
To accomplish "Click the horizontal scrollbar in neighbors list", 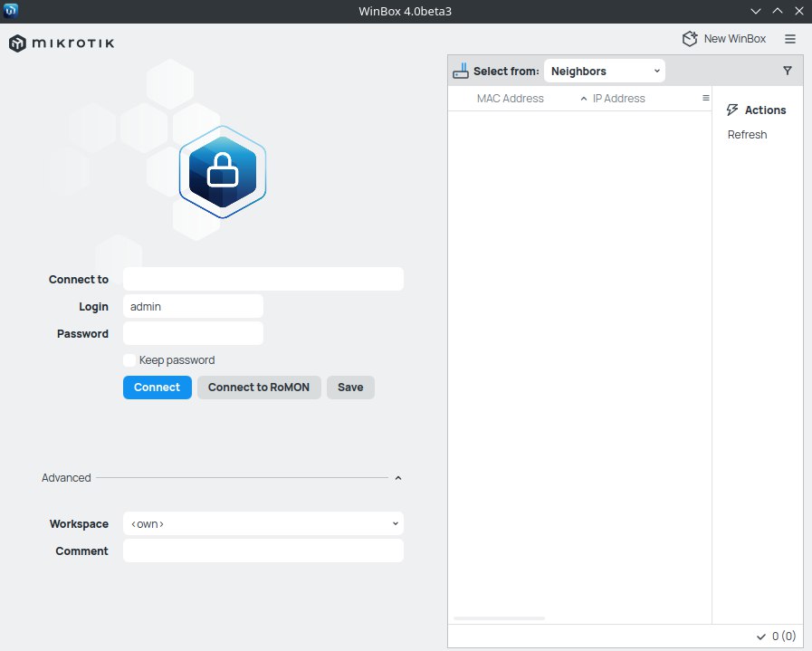I will 499,618.
